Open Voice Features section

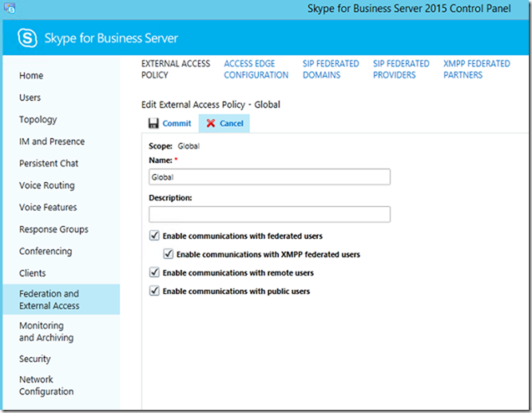pos(48,208)
